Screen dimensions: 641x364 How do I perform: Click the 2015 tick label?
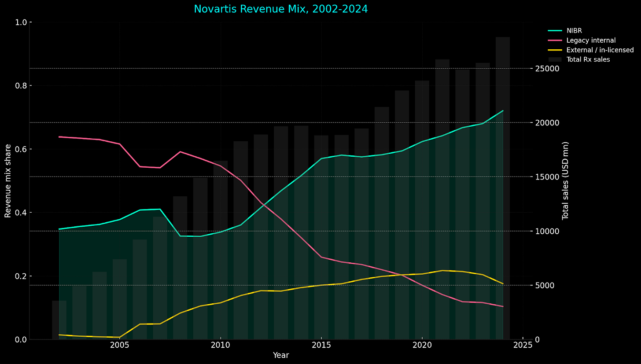[x=321, y=345]
